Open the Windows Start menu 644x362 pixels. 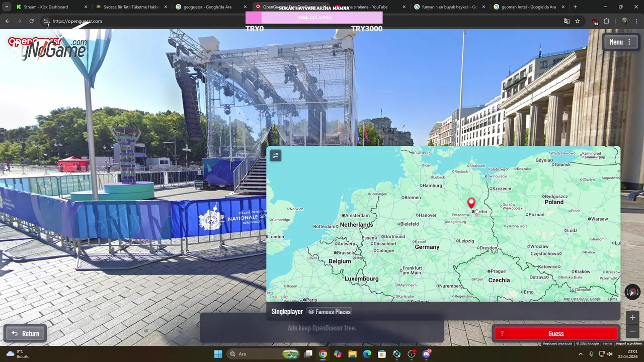[218, 354]
